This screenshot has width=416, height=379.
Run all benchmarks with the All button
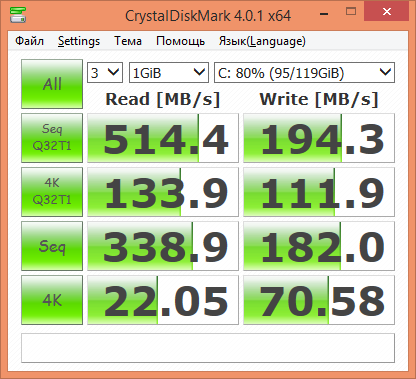(x=52, y=84)
